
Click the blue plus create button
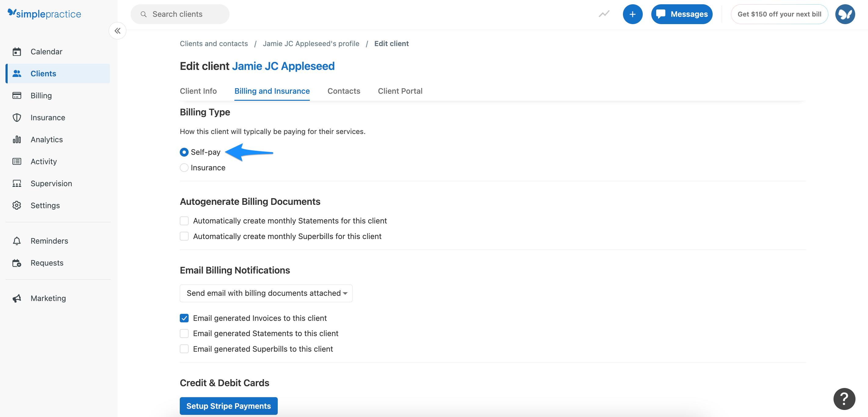click(x=632, y=14)
